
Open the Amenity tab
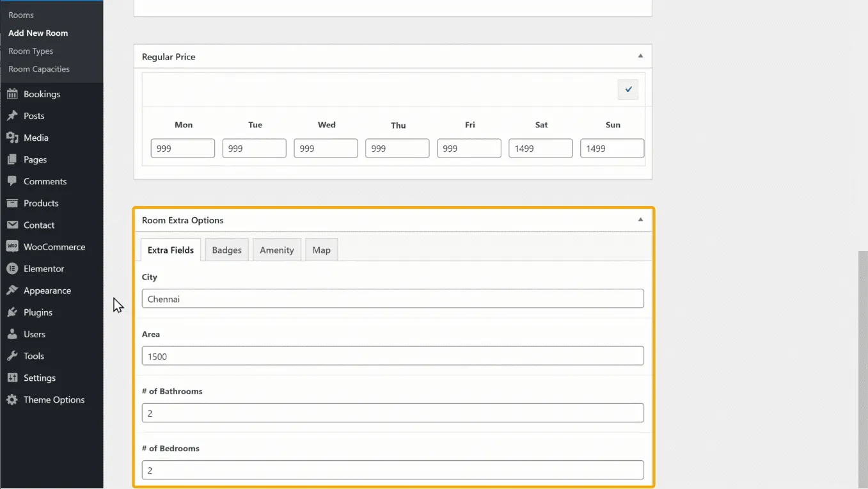(276, 250)
